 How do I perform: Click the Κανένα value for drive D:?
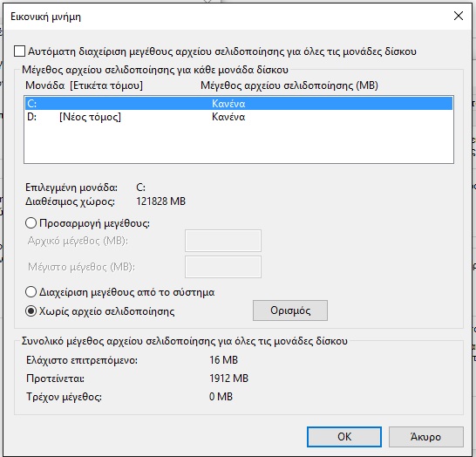tap(228, 117)
